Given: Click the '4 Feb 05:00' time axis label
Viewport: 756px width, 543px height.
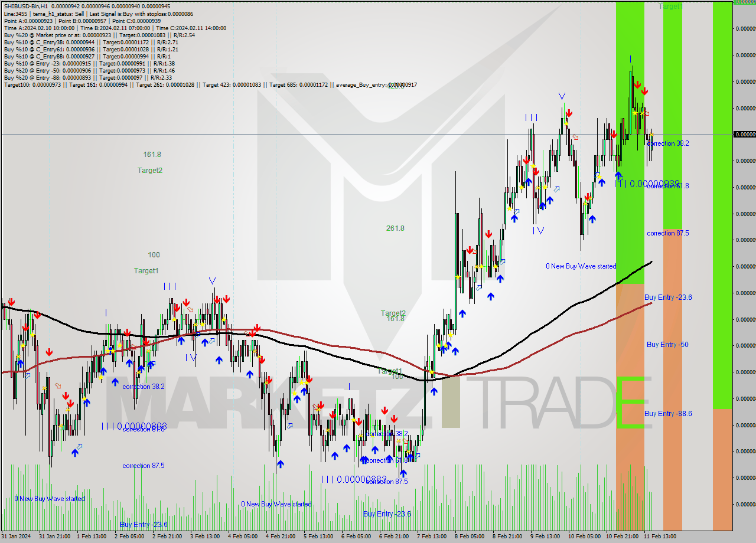Looking at the screenshot, I should coord(243,537).
